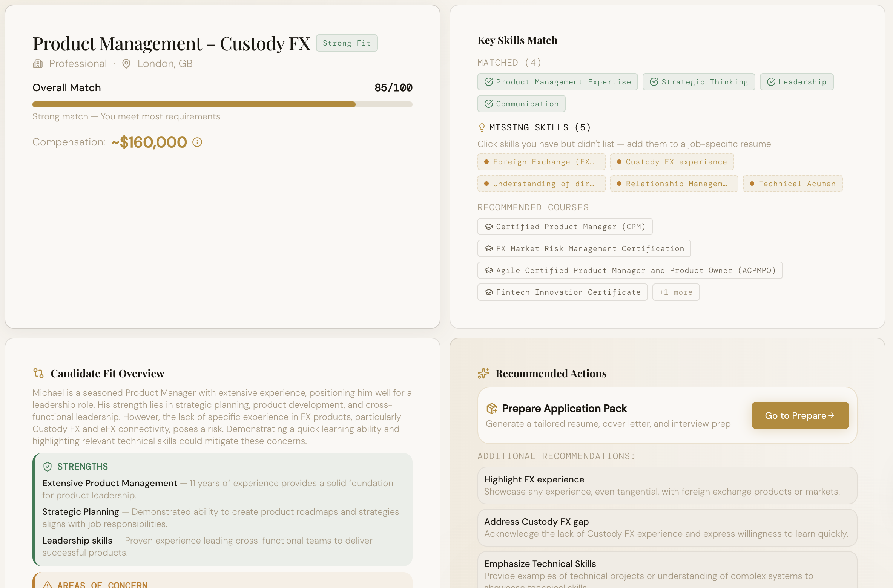Click the ADDITIONAL RECOMMENDATIONS label
Viewport: 893px width, 588px height.
click(x=556, y=456)
